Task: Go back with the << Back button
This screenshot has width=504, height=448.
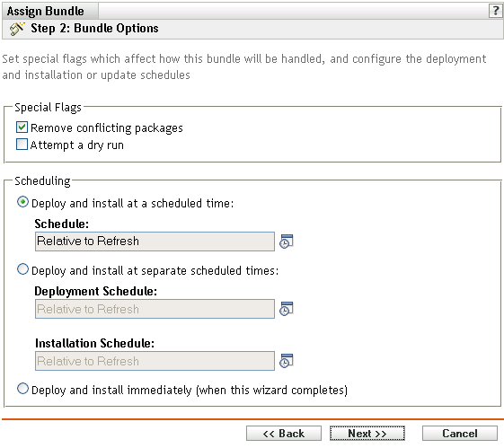Action: [x=284, y=434]
